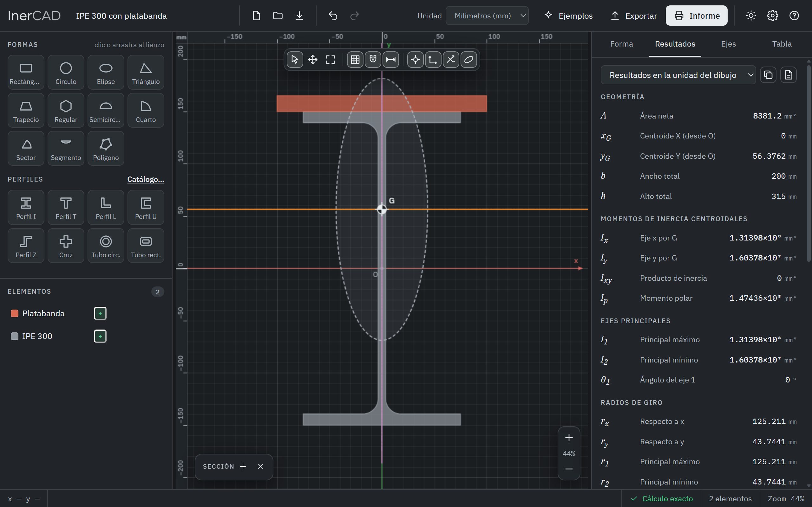Screen dimensions: 812x507
Task: Fit the drawing to view
Action: 331,60
